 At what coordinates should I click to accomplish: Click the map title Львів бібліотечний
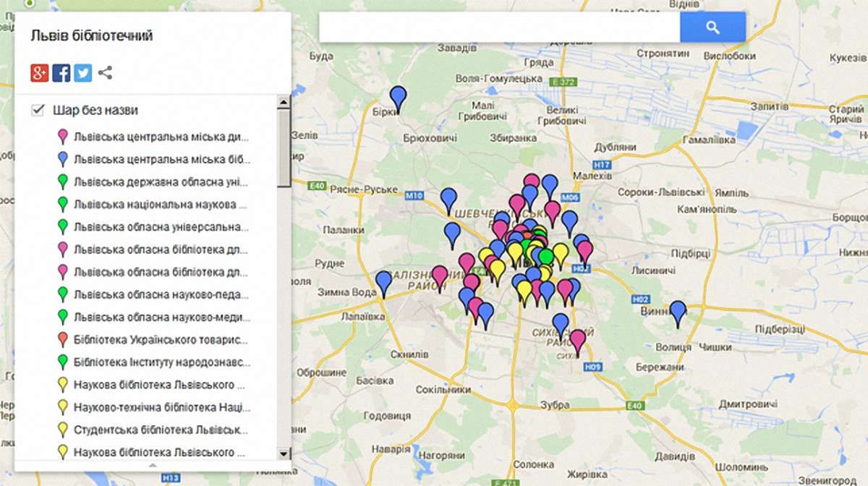(x=91, y=35)
